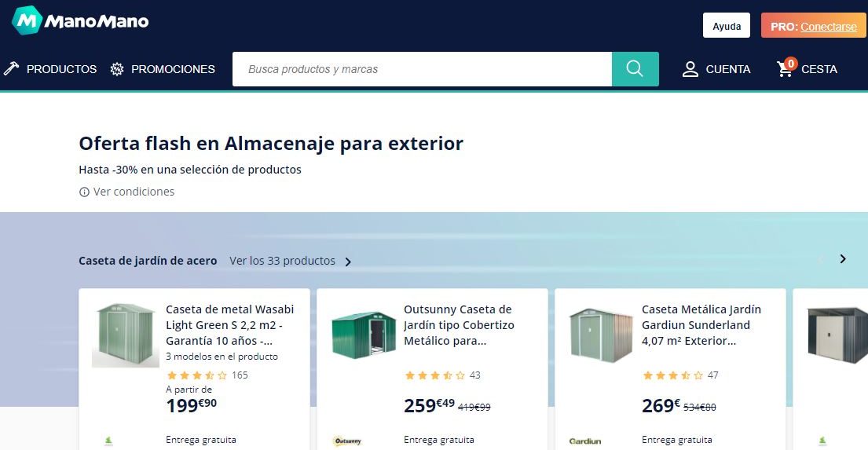Show next products with right carousel arrow

coord(843,258)
